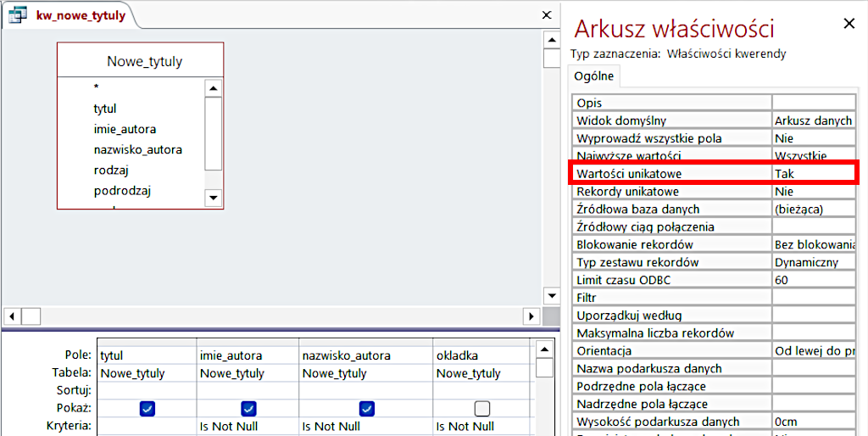The height and width of the screenshot is (436, 868).
Task: Click Is Not Null criteria for nazwisko_autora
Action: [366, 427]
